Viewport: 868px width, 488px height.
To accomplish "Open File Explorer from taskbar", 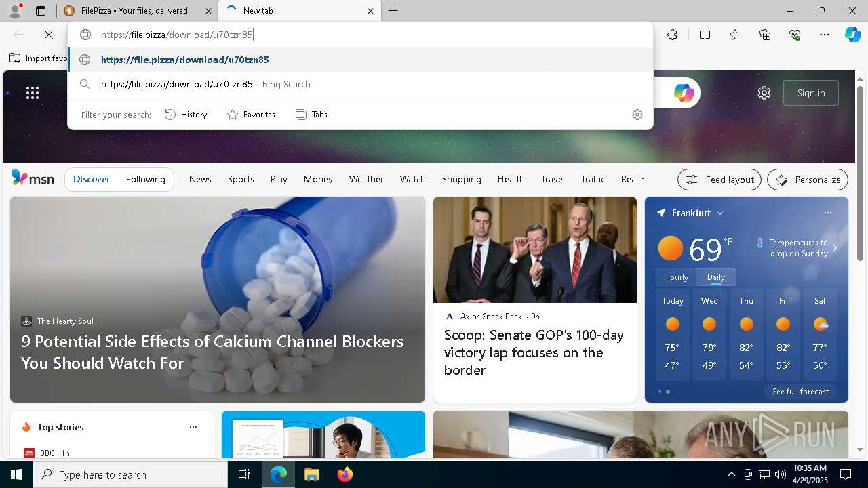I will 311,474.
